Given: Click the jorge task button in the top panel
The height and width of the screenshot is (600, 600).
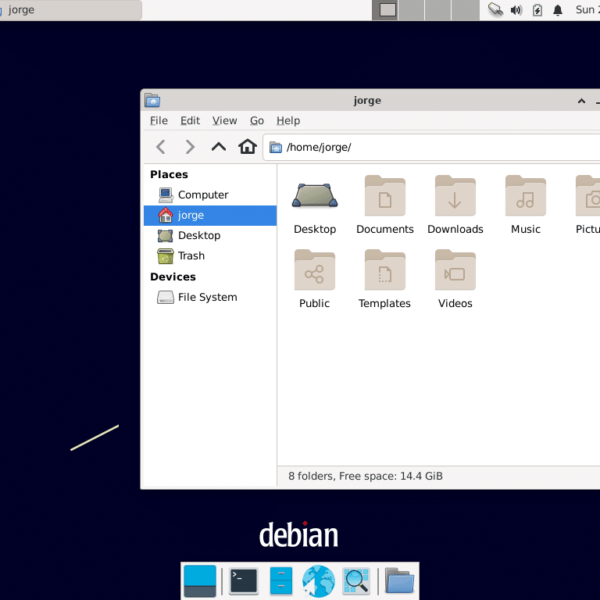Looking at the screenshot, I should coord(70,10).
